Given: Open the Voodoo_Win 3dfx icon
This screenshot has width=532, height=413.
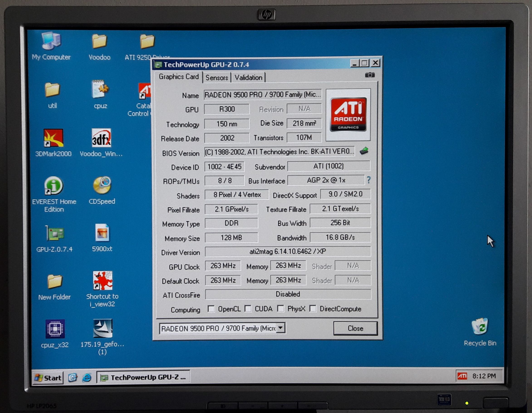Looking at the screenshot, I should click(x=101, y=138).
